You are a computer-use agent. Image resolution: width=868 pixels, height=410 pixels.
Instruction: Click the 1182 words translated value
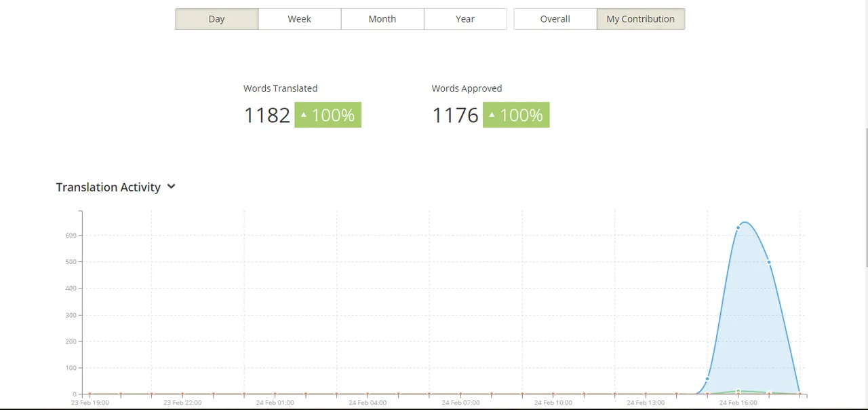click(x=267, y=115)
